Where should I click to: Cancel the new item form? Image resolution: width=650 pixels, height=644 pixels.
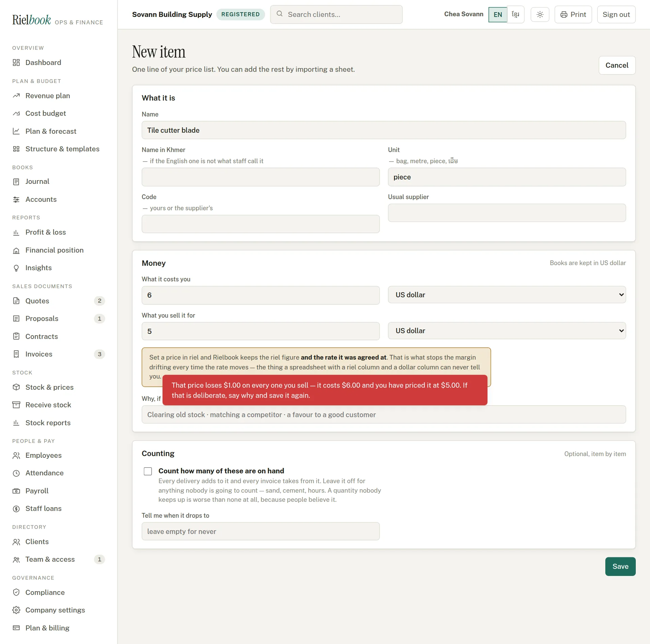coord(617,65)
